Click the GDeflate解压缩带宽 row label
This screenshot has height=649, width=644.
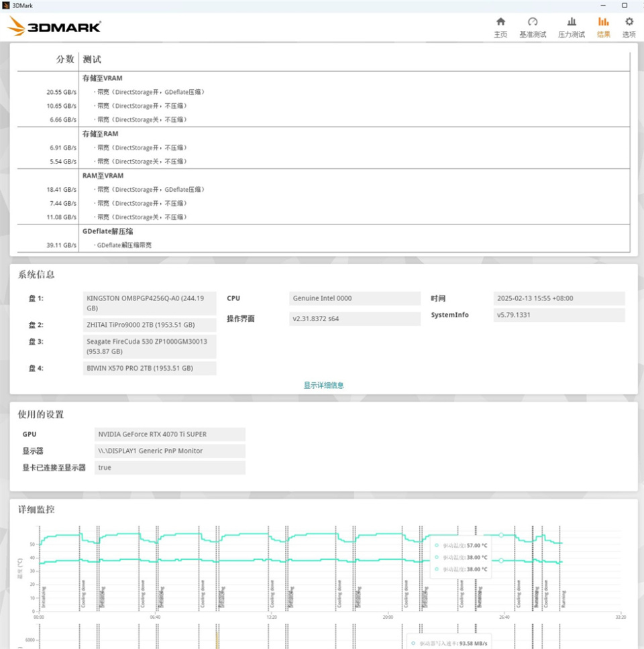coord(123,245)
